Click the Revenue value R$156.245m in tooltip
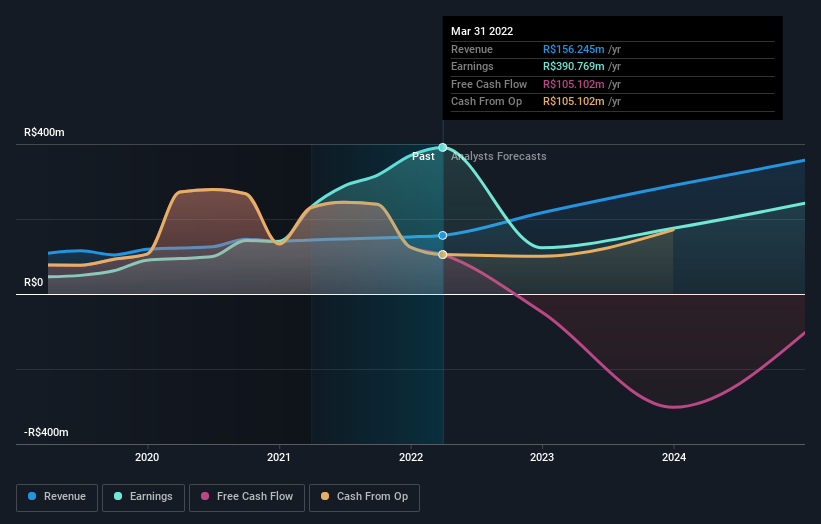The image size is (821, 524). coord(573,49)
